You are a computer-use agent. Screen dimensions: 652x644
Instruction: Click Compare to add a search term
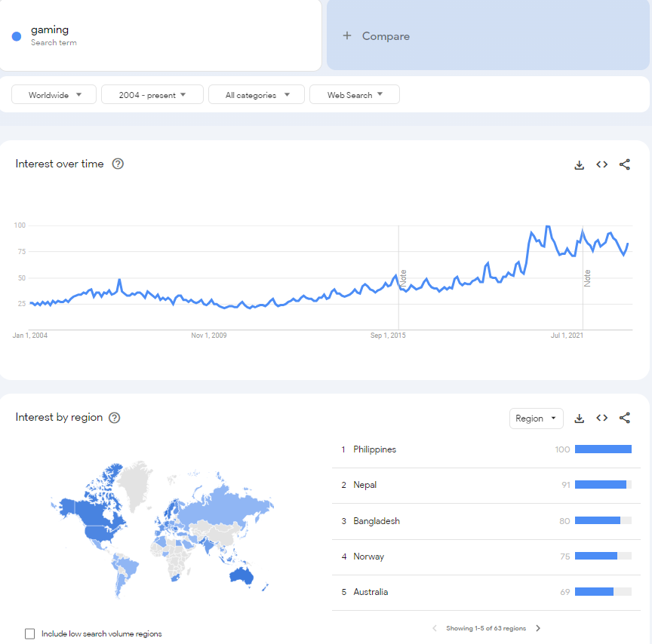(377, 36)
